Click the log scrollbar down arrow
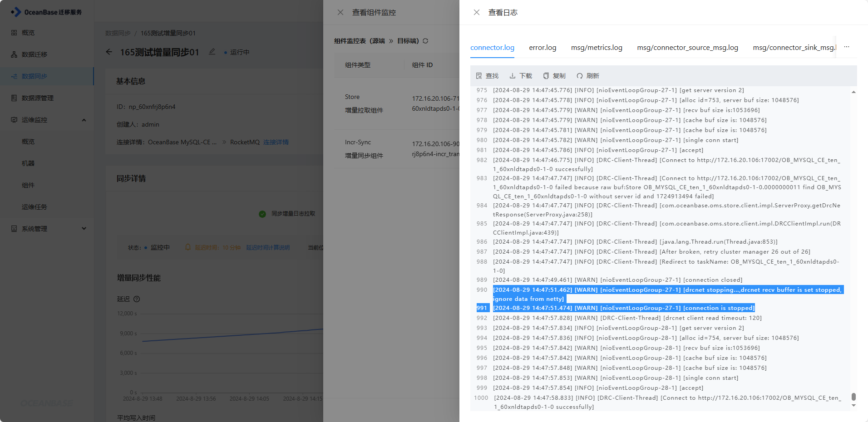Viewport: 868px width, 422px height. (x=853, y=406)
